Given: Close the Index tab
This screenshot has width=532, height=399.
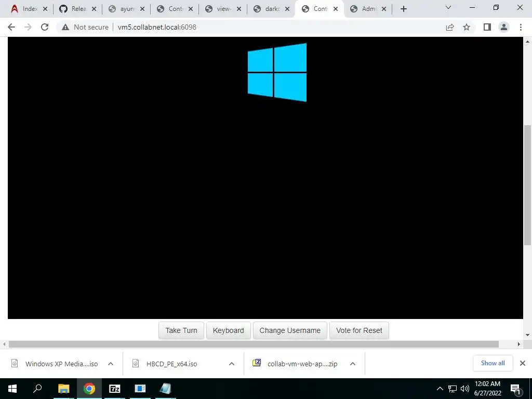Looking at the screenshot, I should point(45,9).
